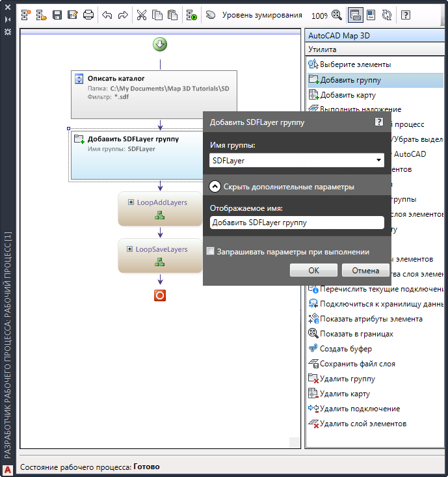
Task: Click the Утилита section header
Action: click(375, 49)
